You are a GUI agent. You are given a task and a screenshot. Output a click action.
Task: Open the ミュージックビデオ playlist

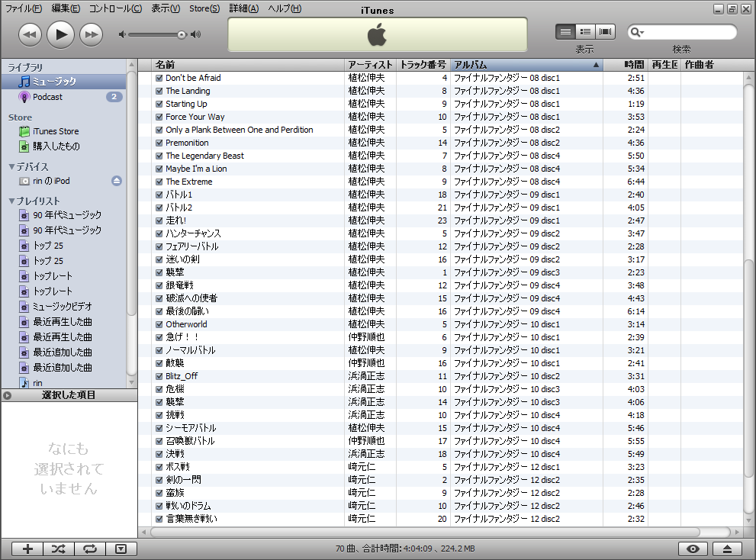[63, 306]
